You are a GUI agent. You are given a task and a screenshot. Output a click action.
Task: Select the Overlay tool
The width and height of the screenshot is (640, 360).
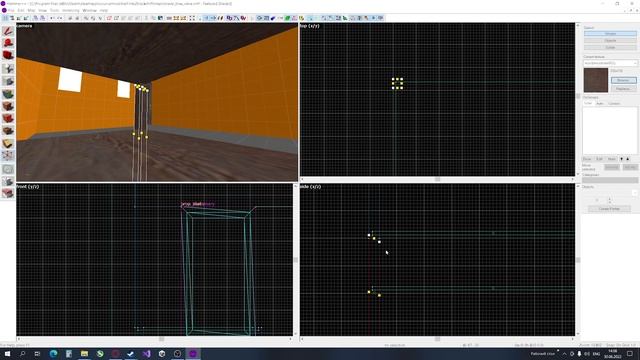[x=8, y=131]
